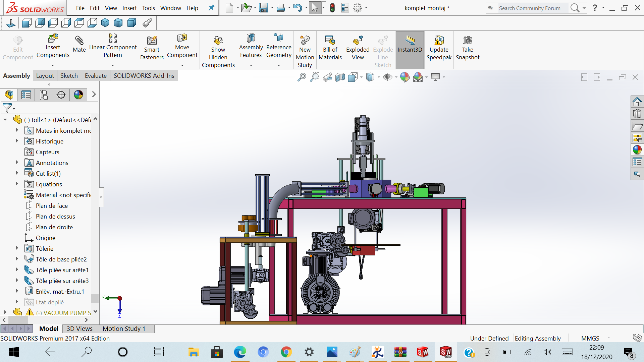Open the Appearances sphere in task pane
The width and height of the screenshot is (644, 362).
tap(637, 150)
